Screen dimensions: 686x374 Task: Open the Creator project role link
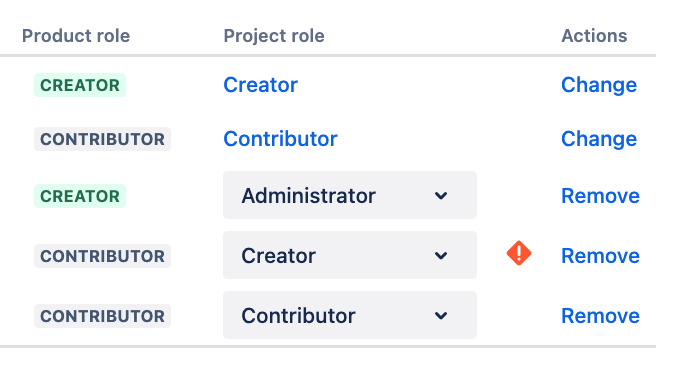(x=260, y=85)
